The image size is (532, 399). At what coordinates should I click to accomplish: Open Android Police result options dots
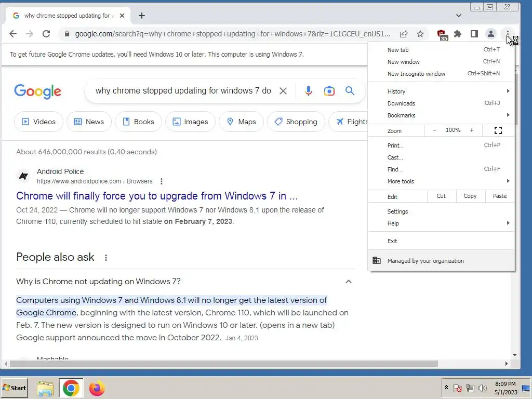coord(162,181)
